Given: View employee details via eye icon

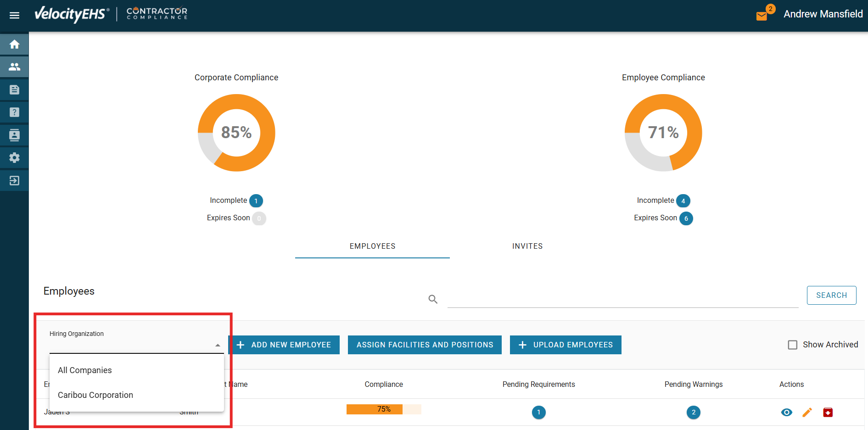Looking at the screenshot, I should tap(786, 412).
